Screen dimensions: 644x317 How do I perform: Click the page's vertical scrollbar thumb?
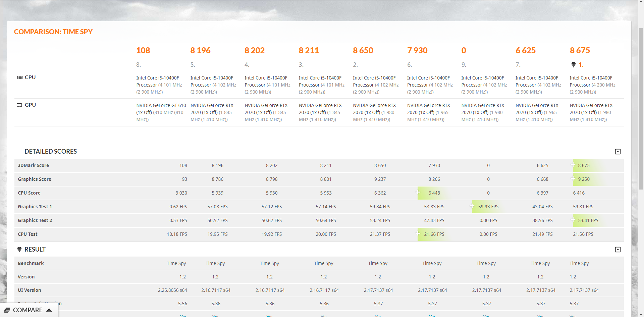click(641, 109)
